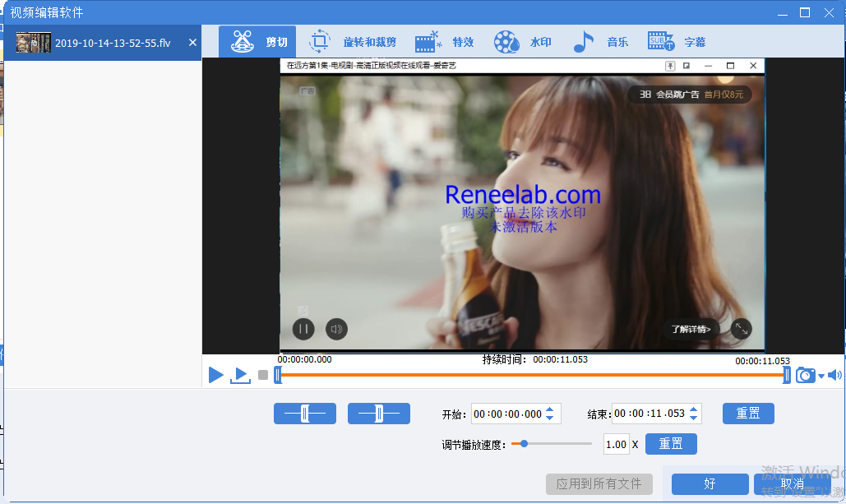Mute the editor volume speaker icon
This screenshot has width=846, height=504.
tap(834, 375)
